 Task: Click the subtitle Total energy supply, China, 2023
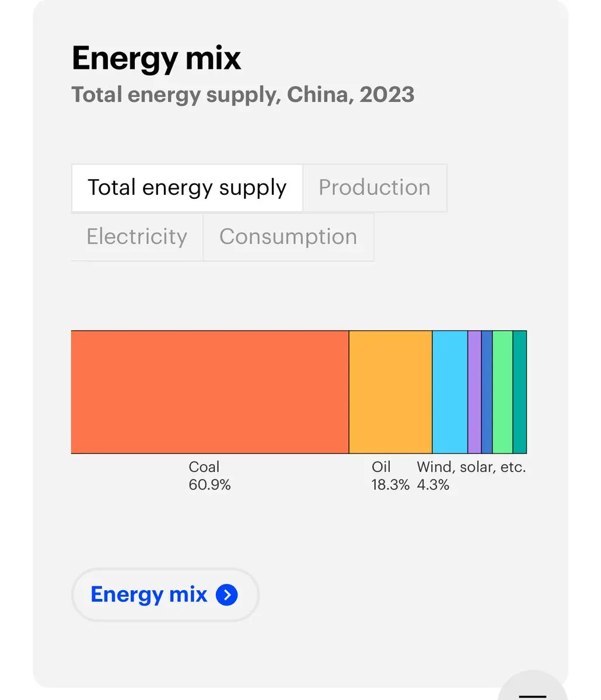(243, 94)
